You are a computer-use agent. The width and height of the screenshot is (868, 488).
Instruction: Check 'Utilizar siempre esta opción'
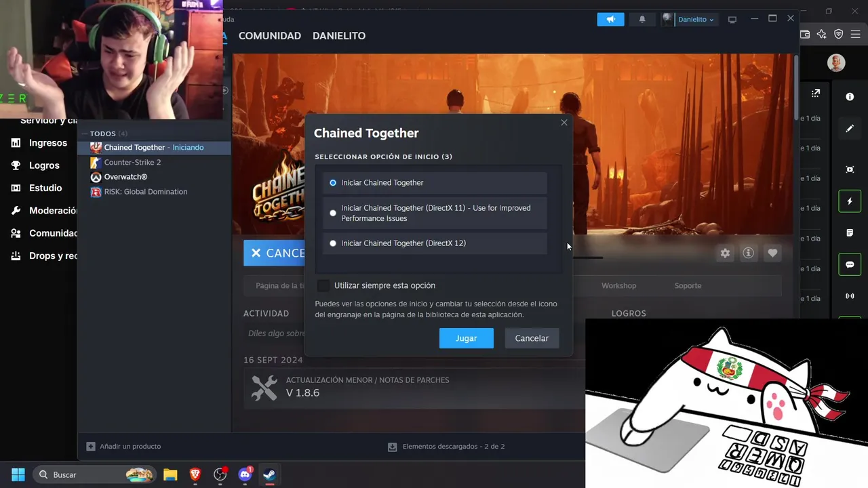tap(323, 285)
